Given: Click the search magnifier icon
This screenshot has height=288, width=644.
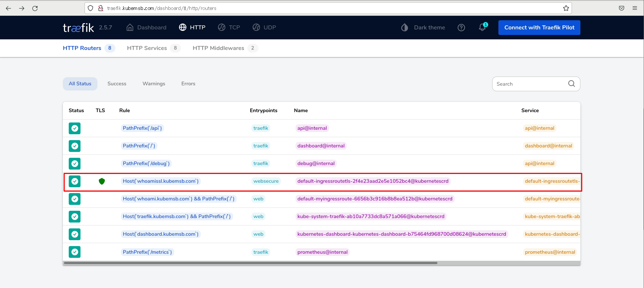Looking at the screenshot, I should [x=571, y=84].
